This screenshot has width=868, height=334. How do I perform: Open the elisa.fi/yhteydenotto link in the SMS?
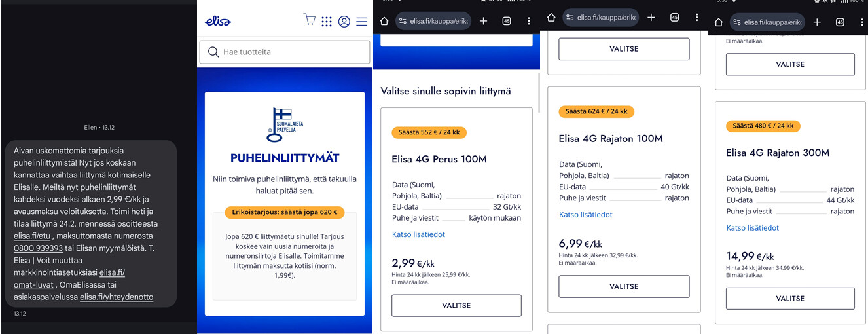tap(117, 297)
